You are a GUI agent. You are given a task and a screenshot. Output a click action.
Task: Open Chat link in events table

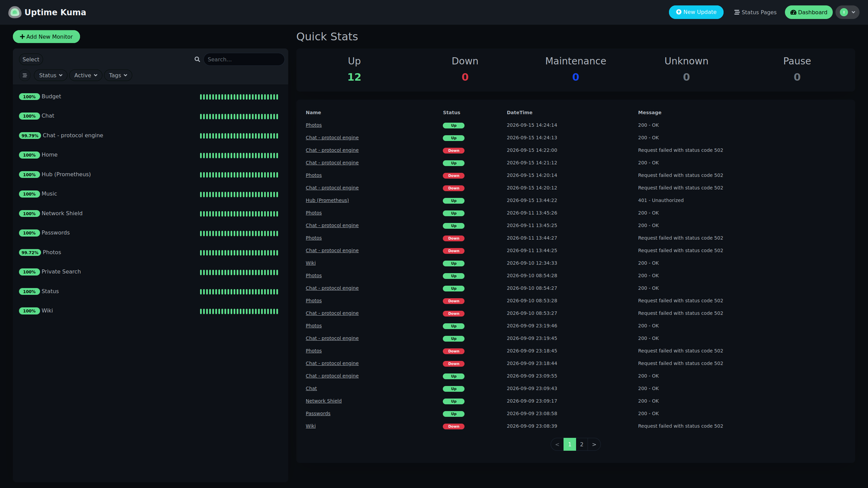[x=311, y=389]
